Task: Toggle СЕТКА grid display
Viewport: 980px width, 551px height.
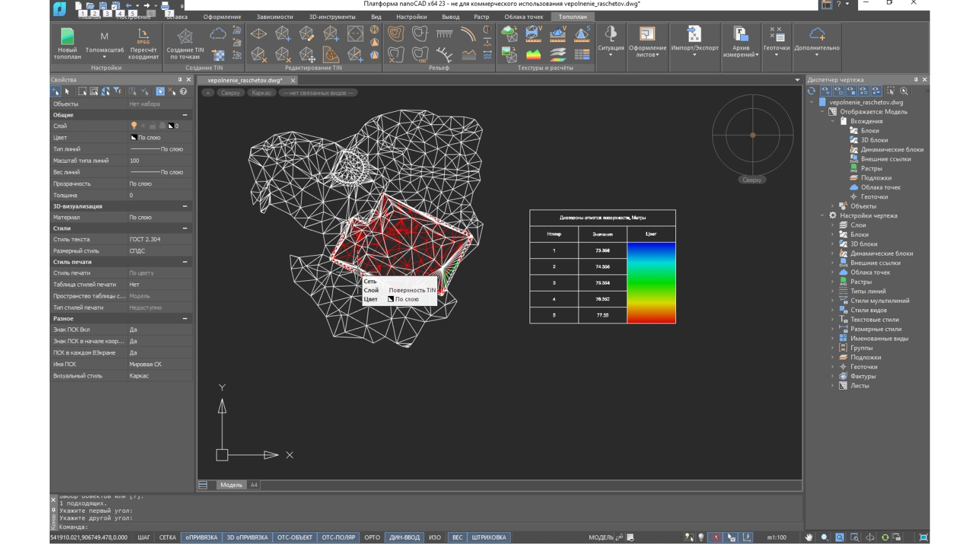Action: click(168, 537)
